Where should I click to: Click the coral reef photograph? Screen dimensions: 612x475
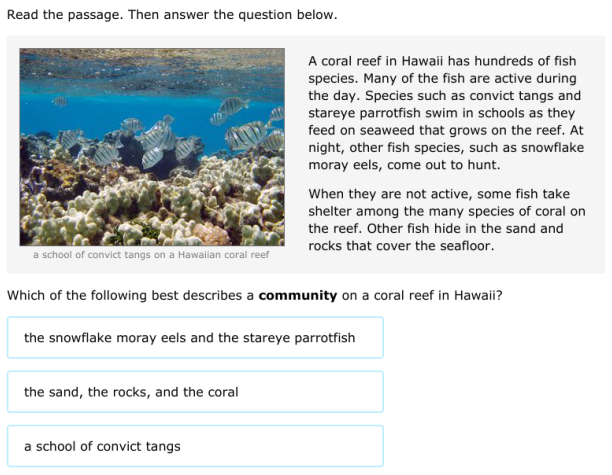tap(151, 146)
